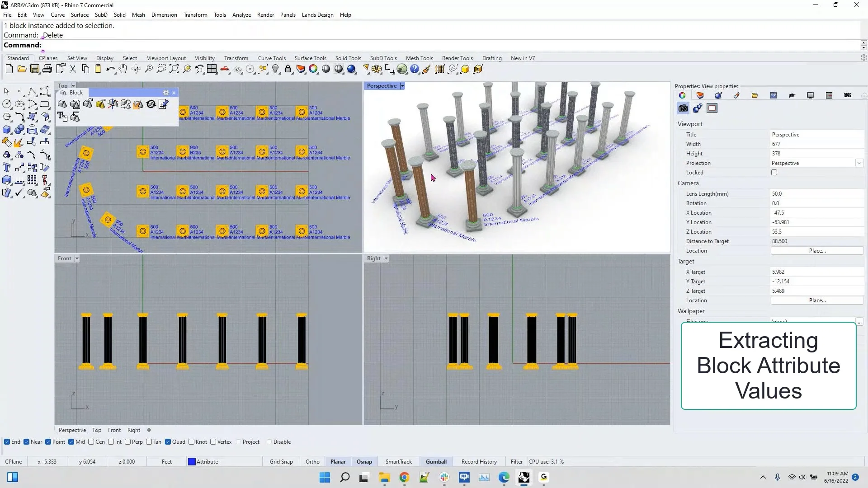Screen dimensions: 868x488
Task: Toggle the Locked checkbox under Viewport
Action: [x=774, y=172]
